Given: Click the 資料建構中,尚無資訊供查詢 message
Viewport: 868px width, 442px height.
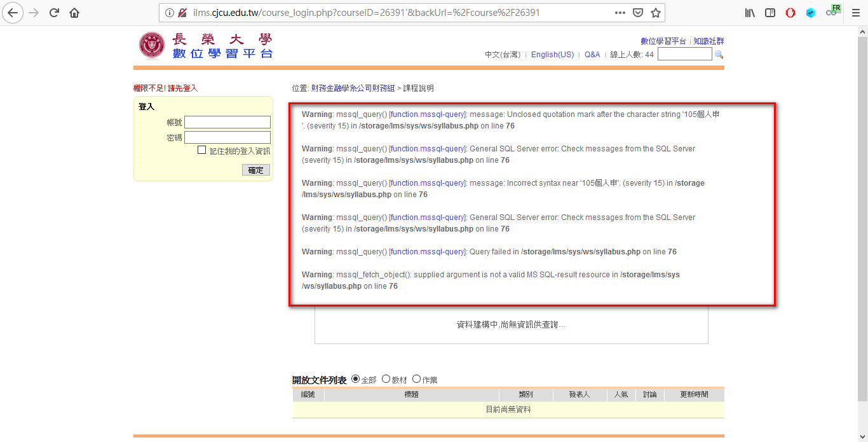Looking at the screenshot, I should tap(512, 324).
